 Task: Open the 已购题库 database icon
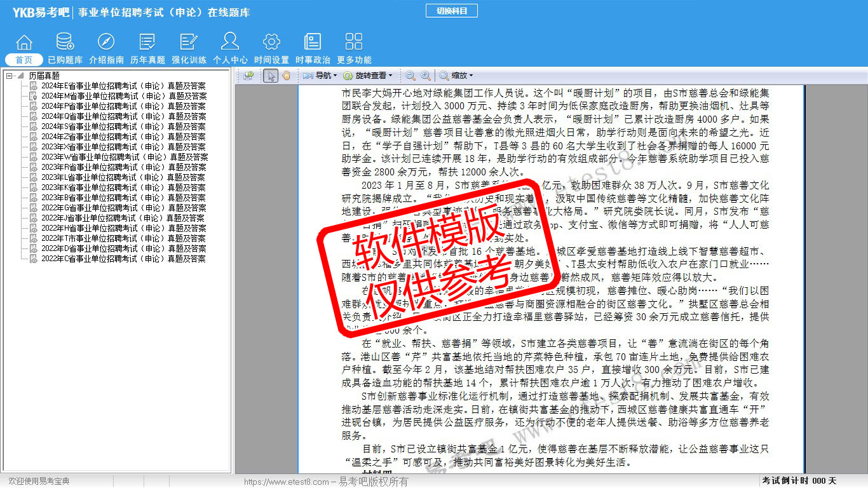pos(65,43)
